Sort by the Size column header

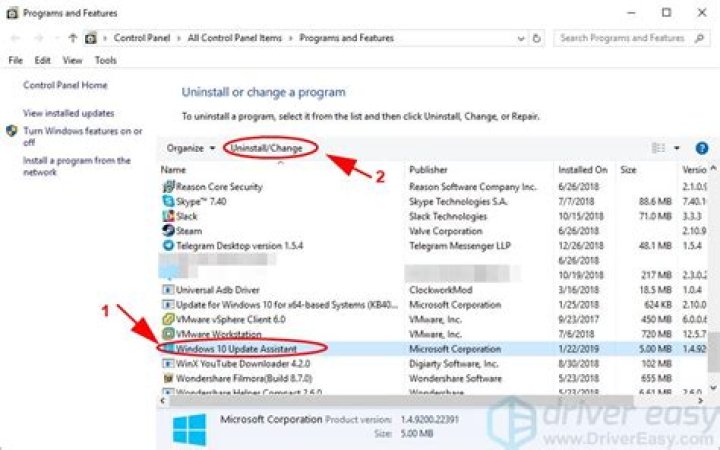tap(628, 169)
